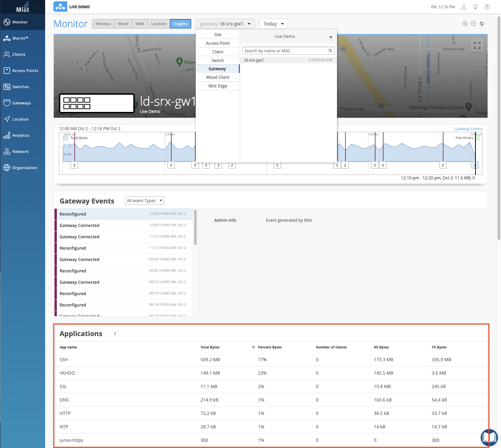Switch to the Wireless tab
Image resolution: width=501 pixels, height=448 pixels.
click(x=103, y=24)
